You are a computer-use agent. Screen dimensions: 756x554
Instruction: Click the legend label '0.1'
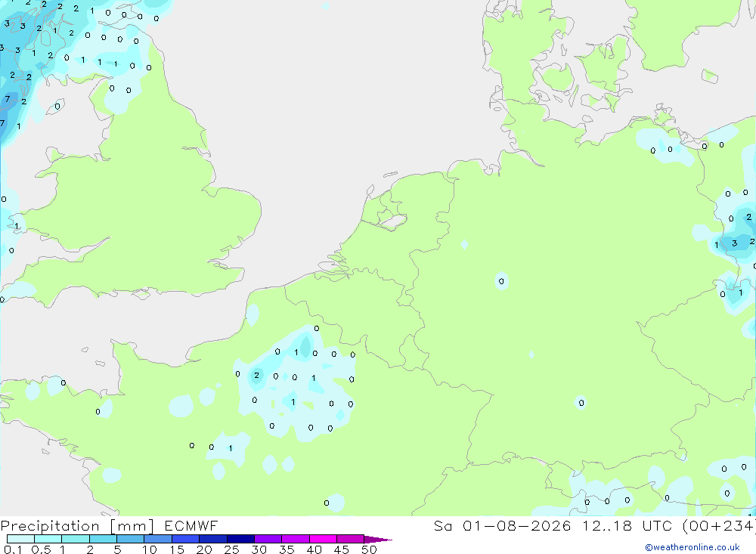tap(13, 549)
